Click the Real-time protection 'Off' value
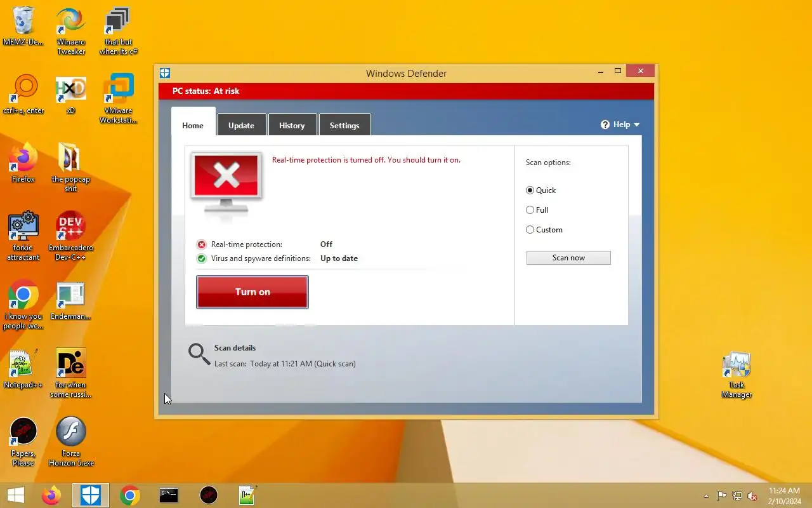 coord(326,244)
